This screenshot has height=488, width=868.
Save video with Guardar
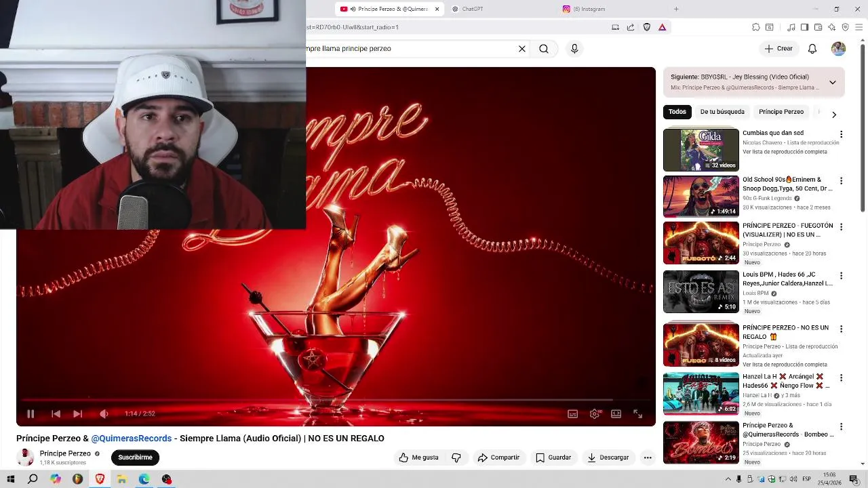tap(553, 457)
